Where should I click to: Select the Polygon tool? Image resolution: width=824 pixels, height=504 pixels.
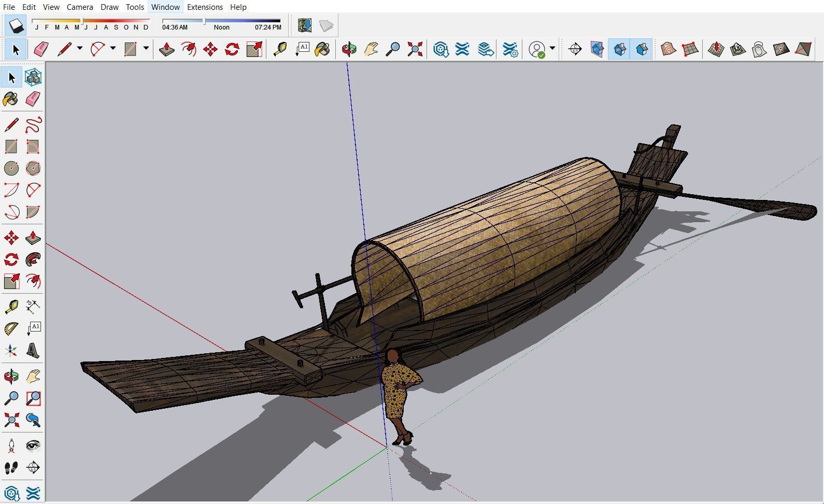[x=33, y=168]
